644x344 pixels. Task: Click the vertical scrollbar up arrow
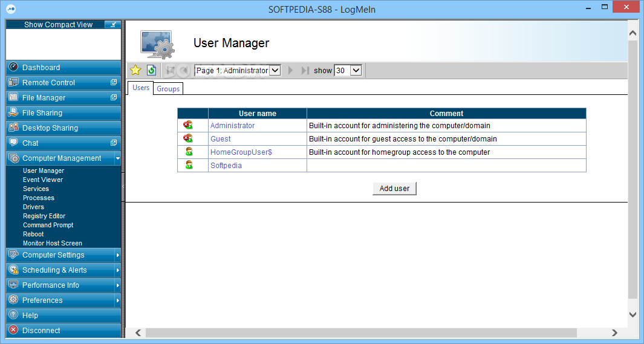pos(633,33)
